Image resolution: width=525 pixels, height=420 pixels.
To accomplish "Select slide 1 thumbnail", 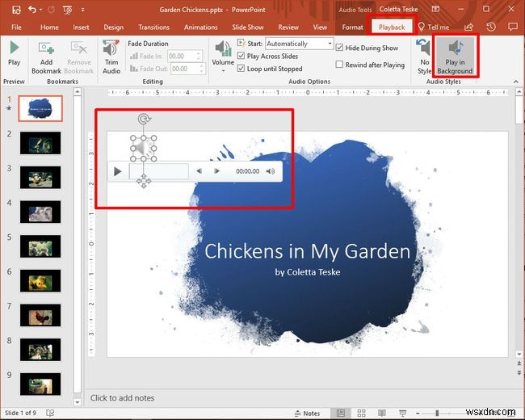I will point(40,108).
